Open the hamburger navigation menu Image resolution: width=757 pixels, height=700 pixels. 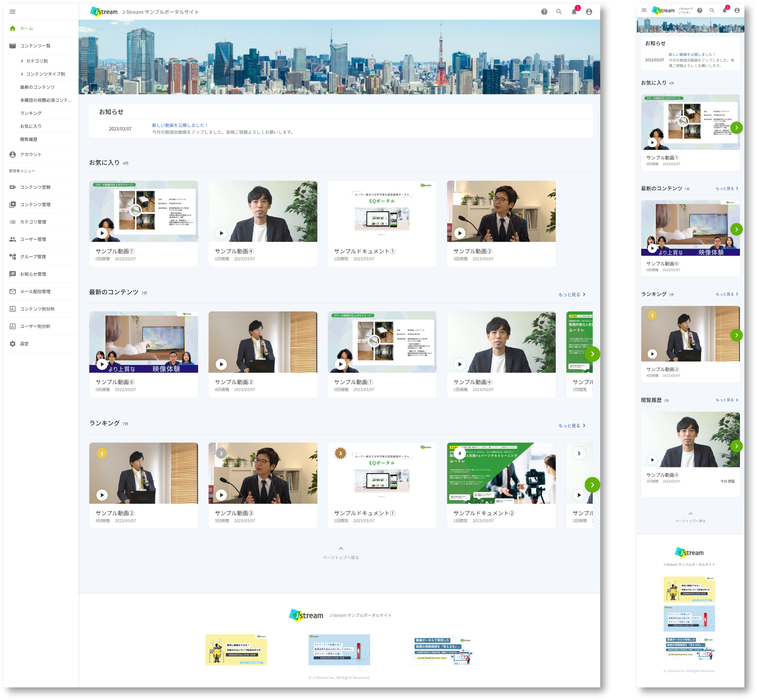tap(13, 12)
